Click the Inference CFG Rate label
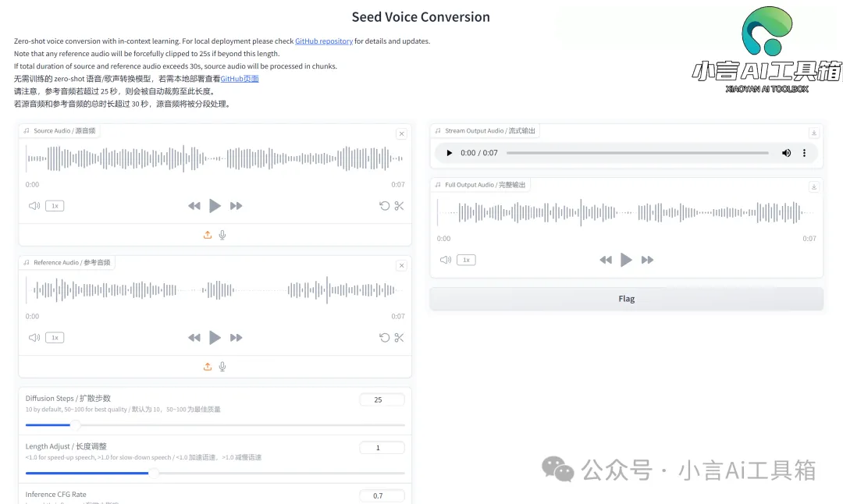Screen dimensions: 843x504 point(56,495)
